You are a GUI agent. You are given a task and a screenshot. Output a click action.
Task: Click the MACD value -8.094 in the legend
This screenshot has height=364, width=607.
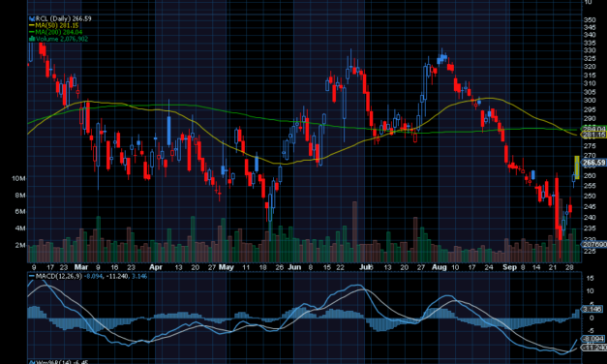(x=92, y=276)
